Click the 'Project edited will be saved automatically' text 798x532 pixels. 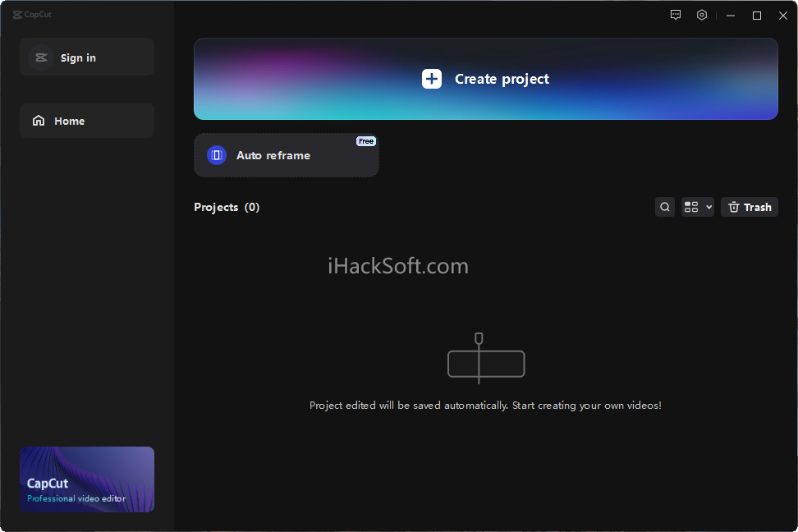click(485, 406)
